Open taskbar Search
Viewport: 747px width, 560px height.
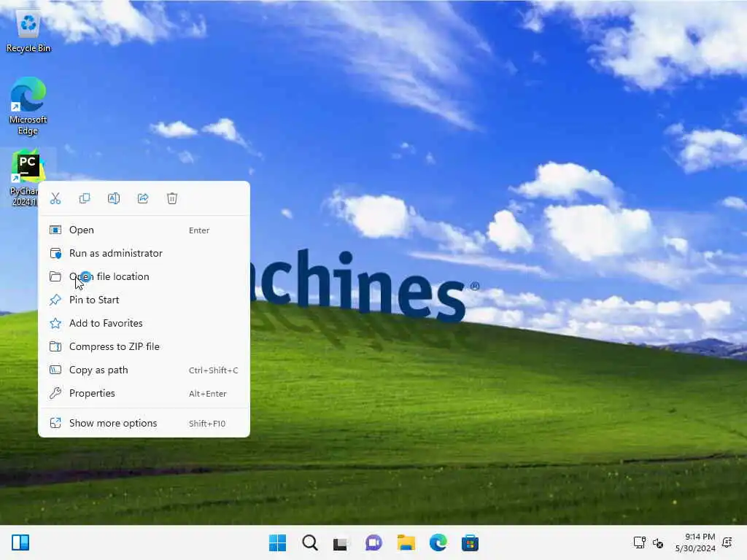pyautogui.click(x=309, y=542)
